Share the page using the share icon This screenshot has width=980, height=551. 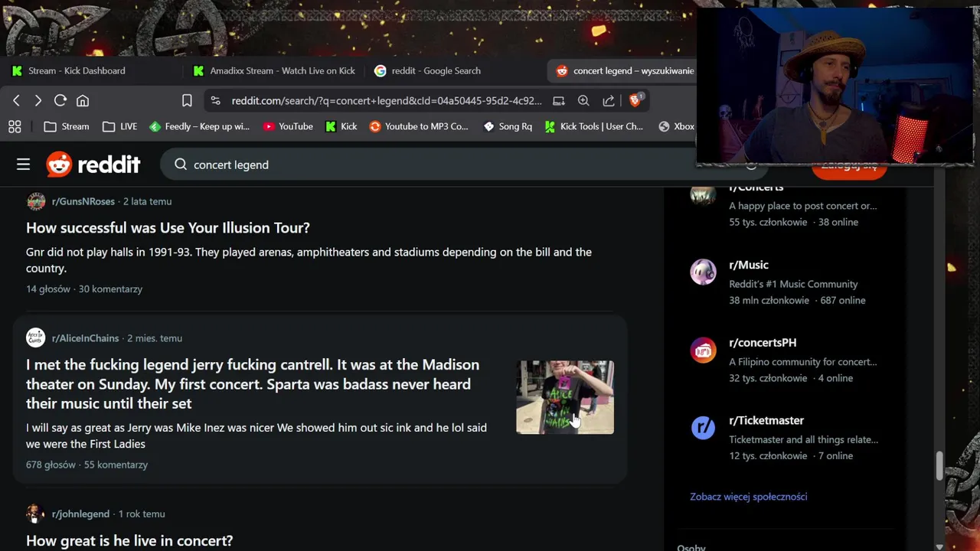pyautogui.click(x=609, y=100)
